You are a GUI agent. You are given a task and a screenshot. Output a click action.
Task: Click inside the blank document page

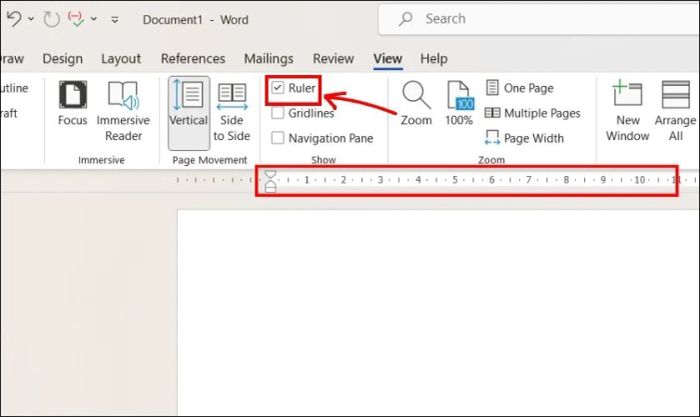[439, 313]
